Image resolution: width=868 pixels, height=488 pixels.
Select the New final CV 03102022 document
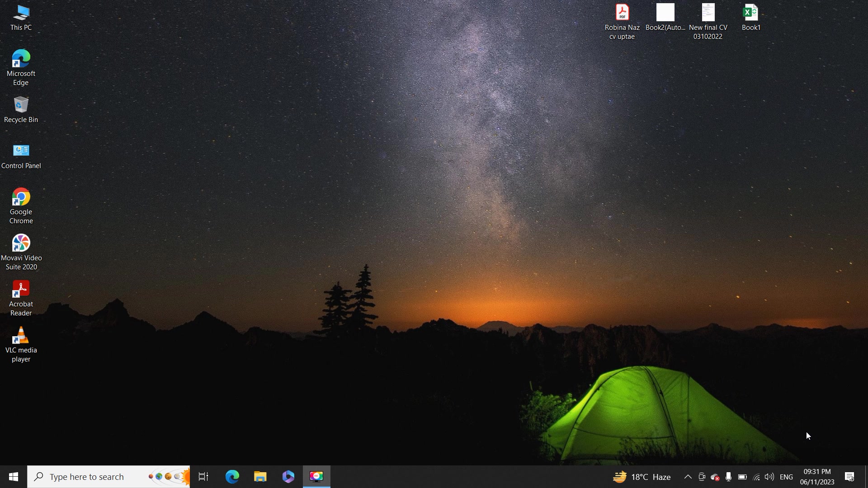point(708,22)
